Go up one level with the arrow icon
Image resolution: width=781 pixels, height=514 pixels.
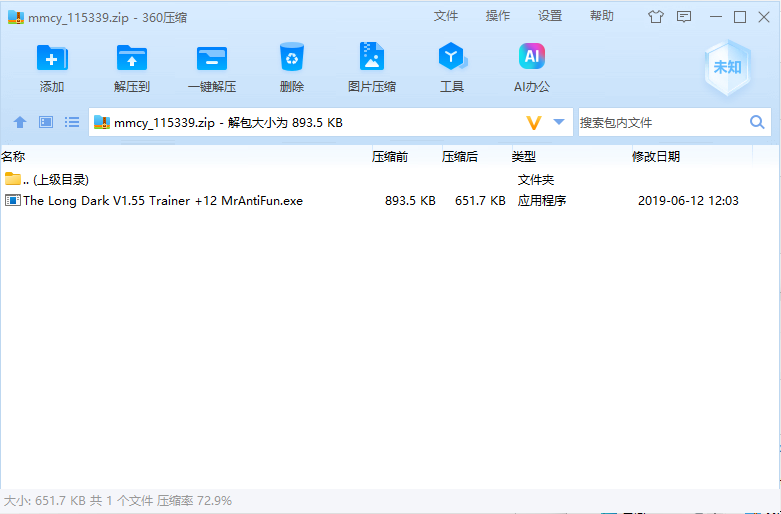(20, 122)
